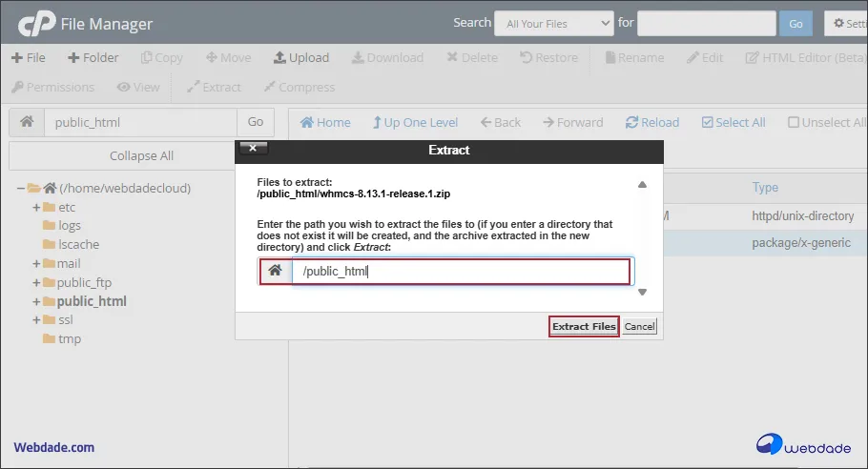Viewport: 868px width, 469px height.
Task: Click home icon in the Extract dialog
Action: [275, 271]
